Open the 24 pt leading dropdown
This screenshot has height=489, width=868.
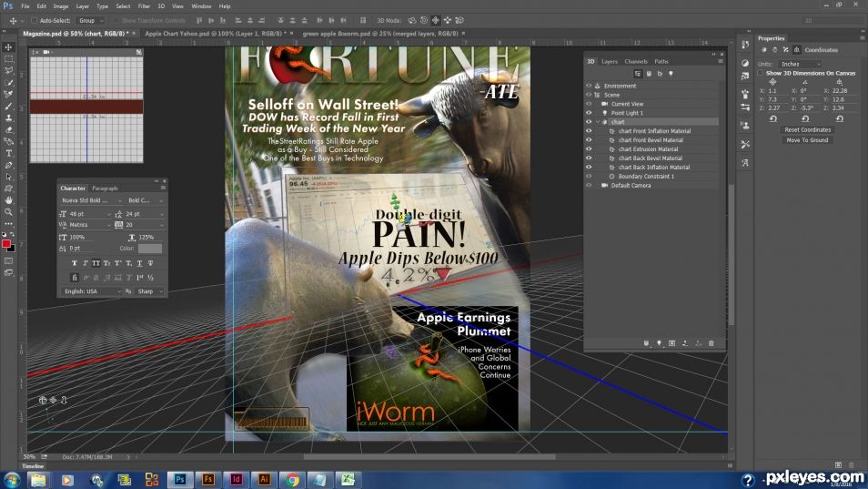coord(145,214)
